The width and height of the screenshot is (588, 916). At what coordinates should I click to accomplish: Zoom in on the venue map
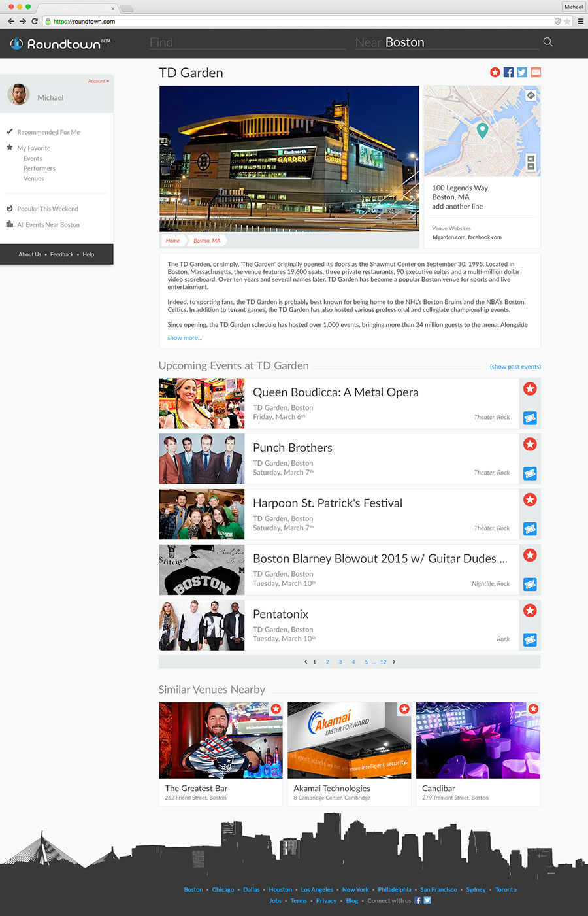click(x=531, y=159)
